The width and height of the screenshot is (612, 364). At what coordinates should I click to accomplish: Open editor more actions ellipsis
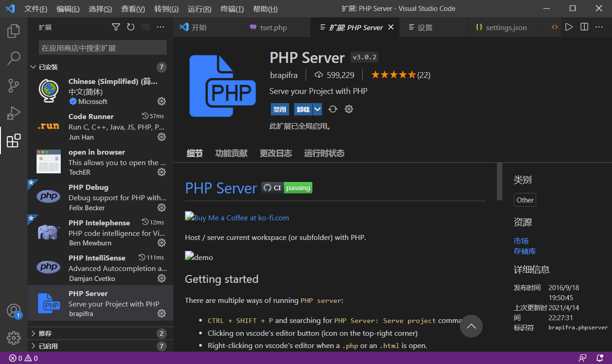(x=599, y=27)
